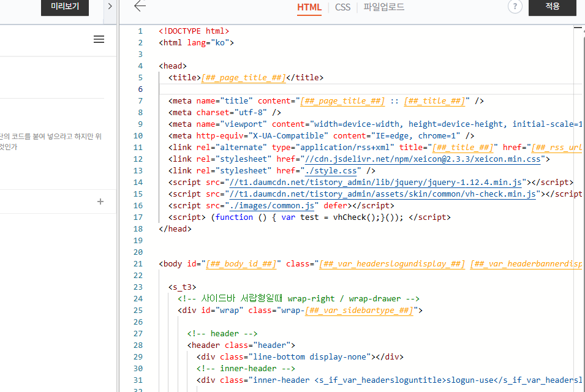Click the [##_title_##] variable in meta content
Image resolution: width=585 pixels, height=392 pixels.
click(x=434, y=101)
